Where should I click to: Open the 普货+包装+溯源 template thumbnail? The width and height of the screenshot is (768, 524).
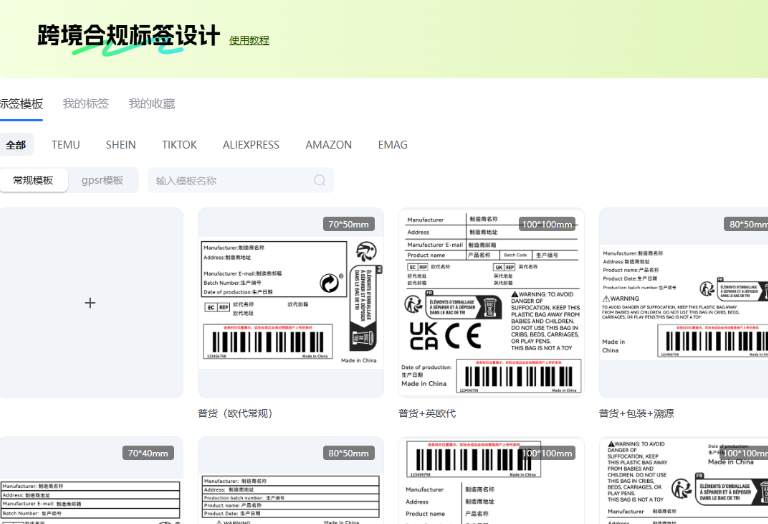point(684,303)
